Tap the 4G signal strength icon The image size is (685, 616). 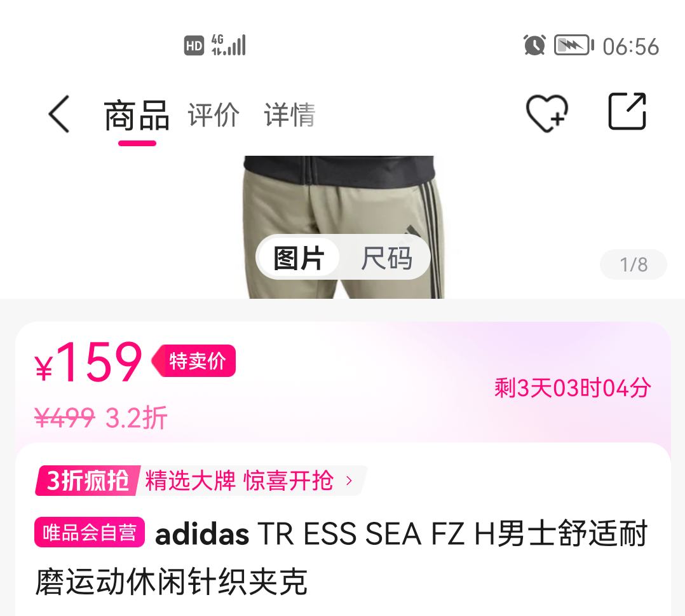229,45
